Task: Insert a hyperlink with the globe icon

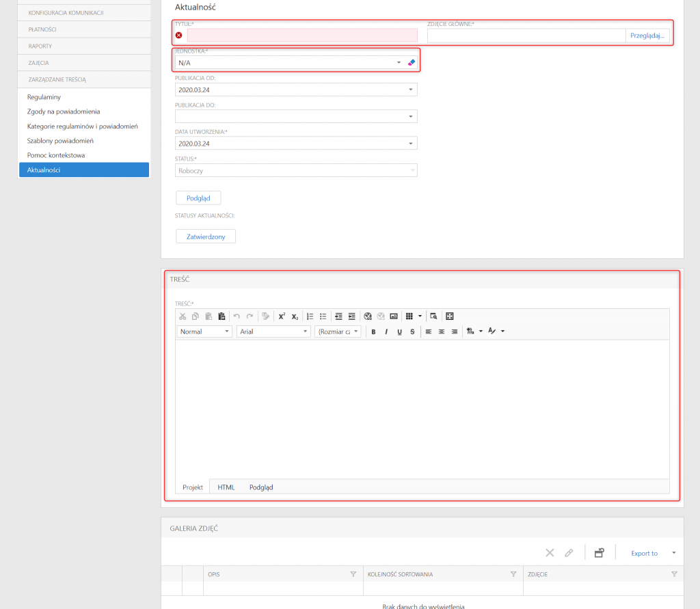Action: coord(368,316)
